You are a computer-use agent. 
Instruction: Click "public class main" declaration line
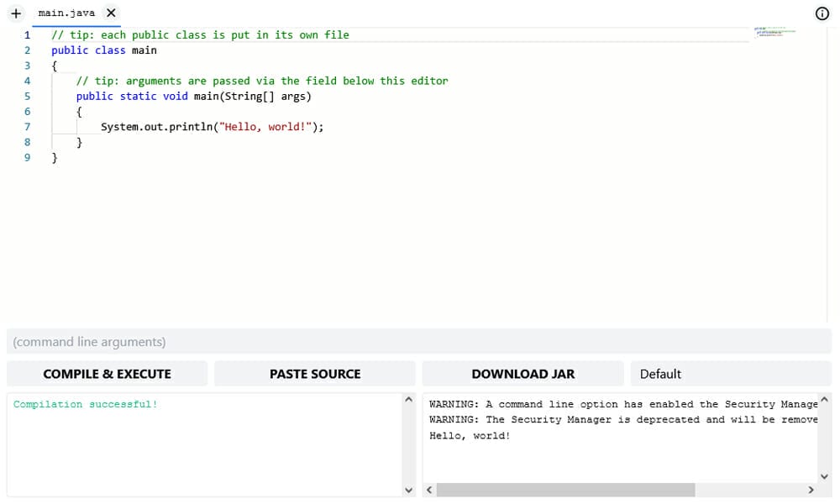(104, 50)
